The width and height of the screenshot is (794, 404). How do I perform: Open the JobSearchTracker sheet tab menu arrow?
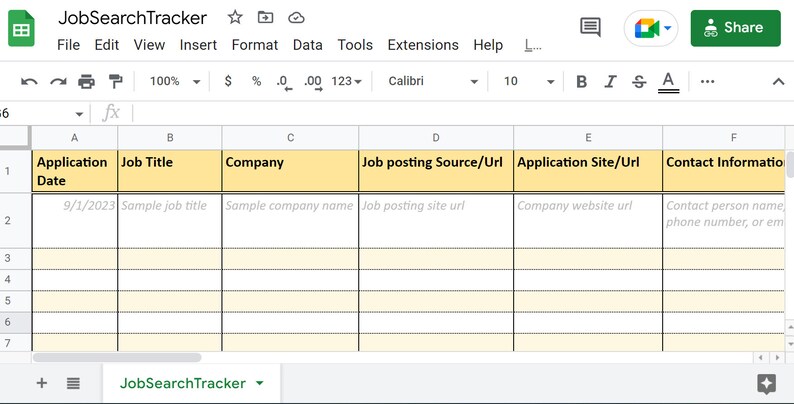[260, 383]
